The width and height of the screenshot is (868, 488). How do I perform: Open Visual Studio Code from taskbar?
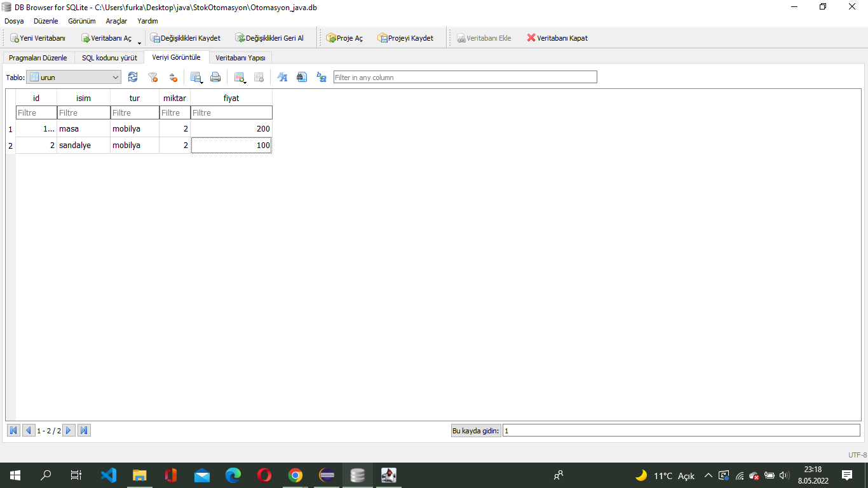point(109,475)
